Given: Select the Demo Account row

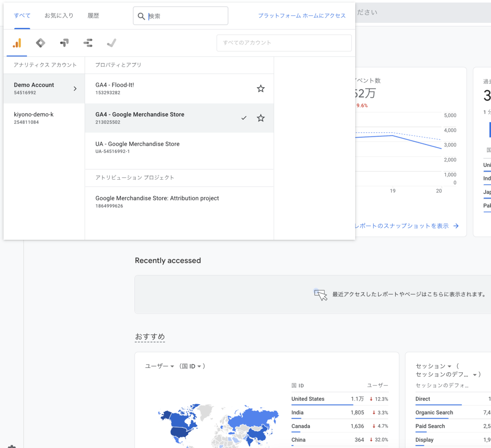Looking at the screenshot, I should point(44,89).
